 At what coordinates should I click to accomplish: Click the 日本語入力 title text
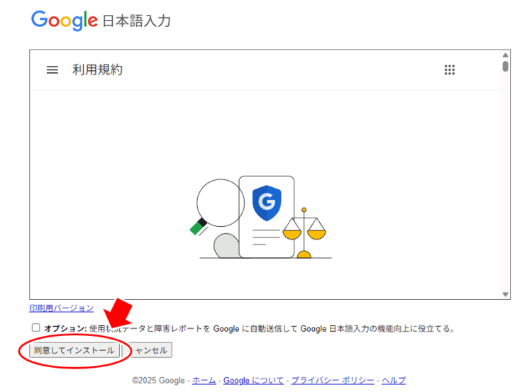tap(136, 21)
